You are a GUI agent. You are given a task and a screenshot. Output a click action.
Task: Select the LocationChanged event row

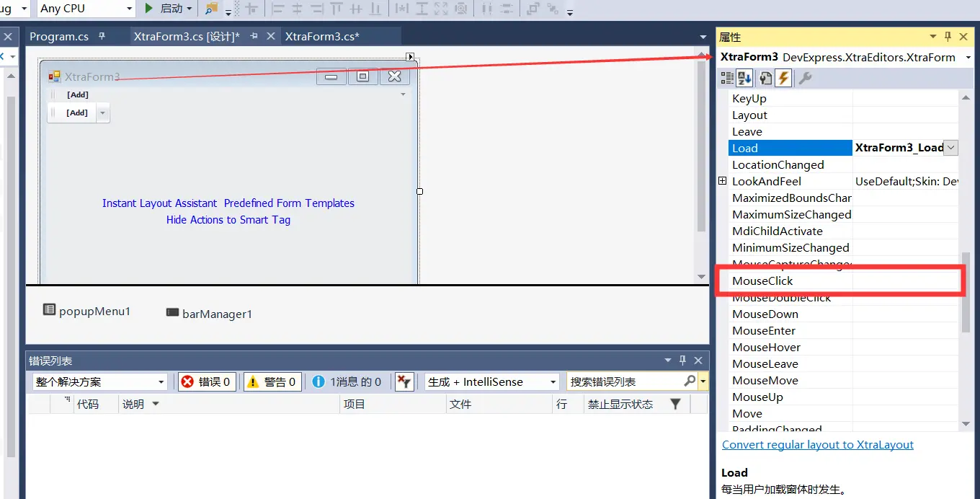(x=843, y=164)
